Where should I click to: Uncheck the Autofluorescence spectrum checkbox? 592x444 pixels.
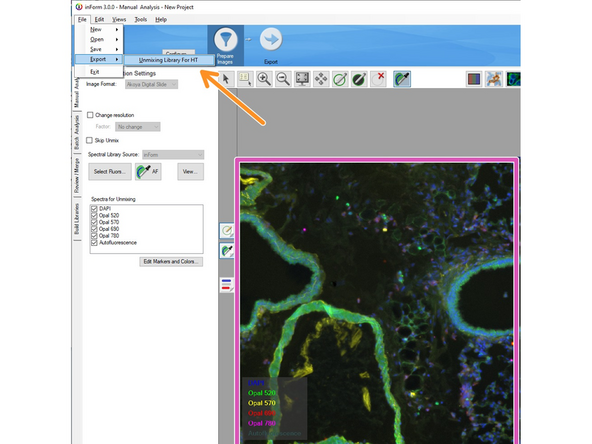tap(94, 242)
